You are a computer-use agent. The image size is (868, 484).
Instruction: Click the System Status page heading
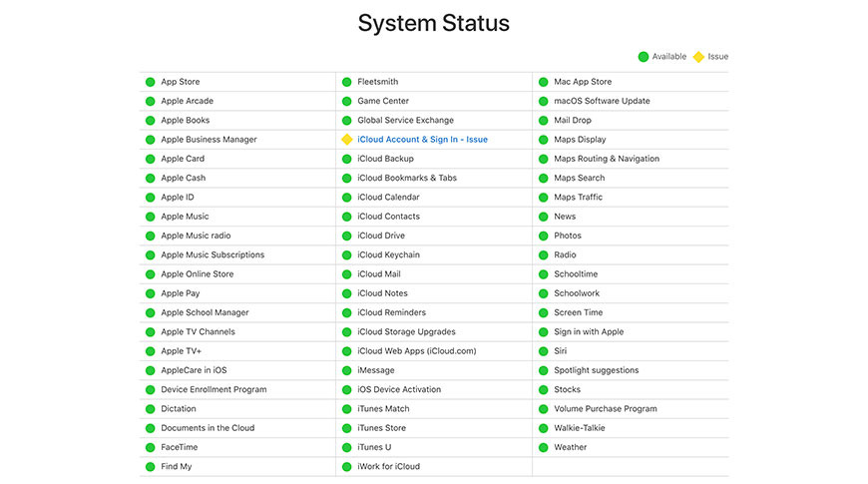[434, 23]
